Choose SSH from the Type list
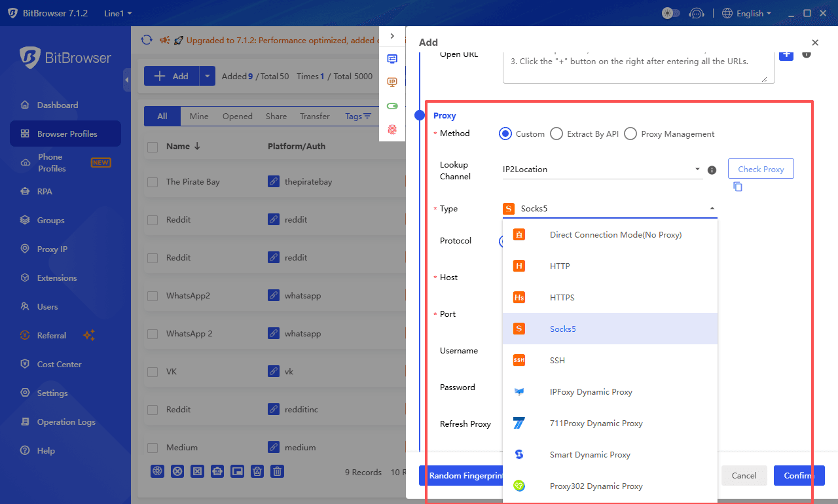838x504 pixels. click(610, 360)
